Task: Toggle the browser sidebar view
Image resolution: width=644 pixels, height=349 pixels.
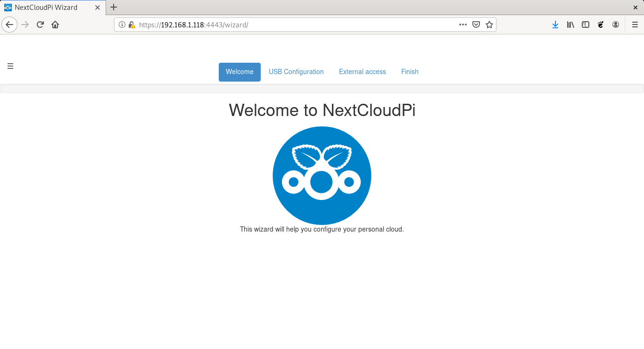Action: [586, 25]
